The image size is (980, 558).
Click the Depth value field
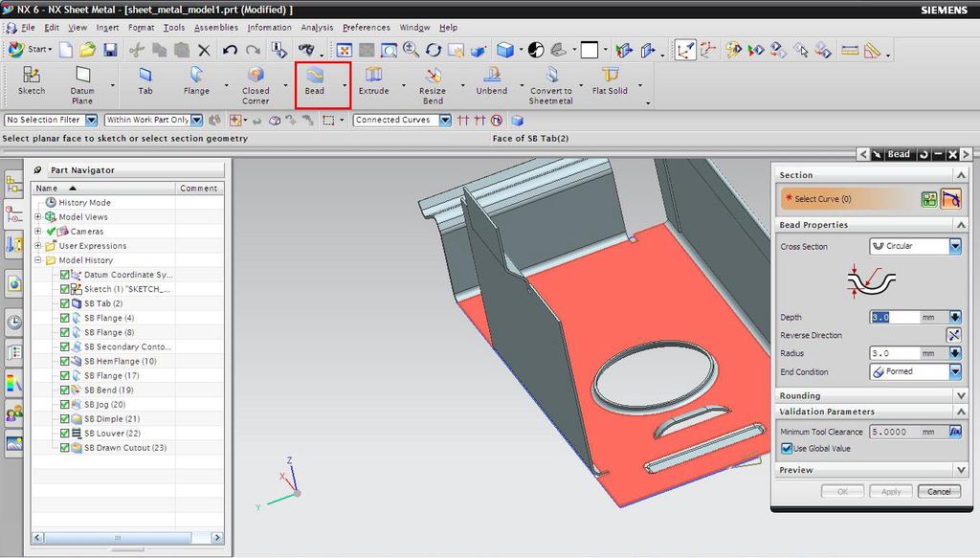[x=895, y=317]
